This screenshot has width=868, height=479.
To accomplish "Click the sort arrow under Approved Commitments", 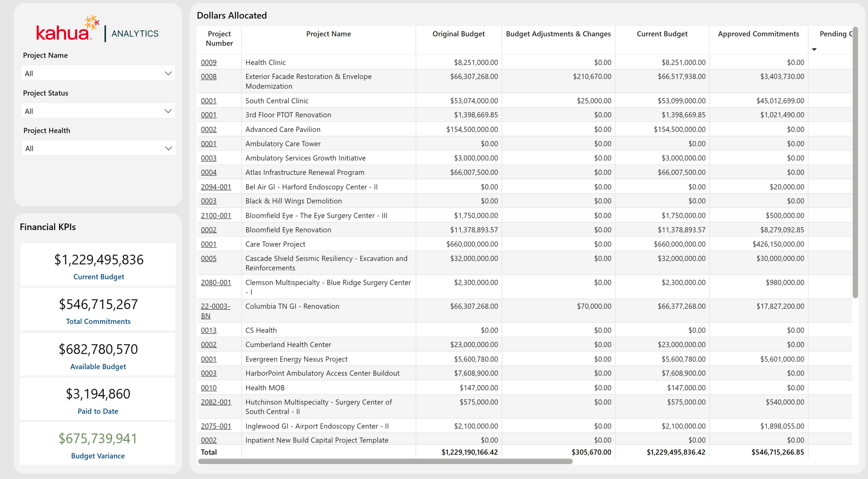I will [814, 49].
